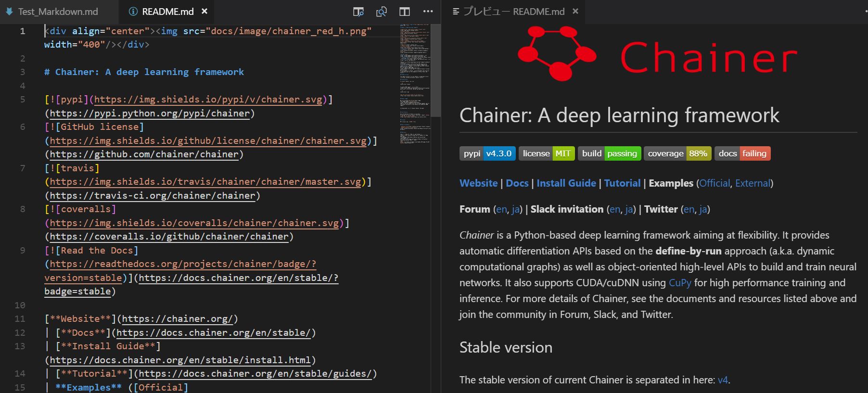Click the 'define-by-run' bold text in preview
The image size is (868, 393).
coord(689,251)
